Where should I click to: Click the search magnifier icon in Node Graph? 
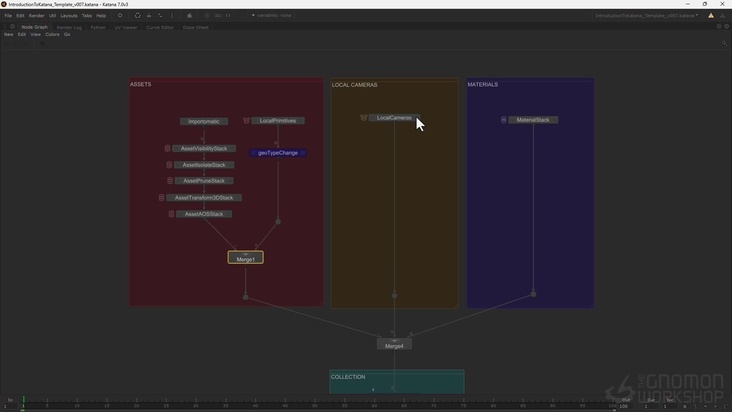coord(724,43)
